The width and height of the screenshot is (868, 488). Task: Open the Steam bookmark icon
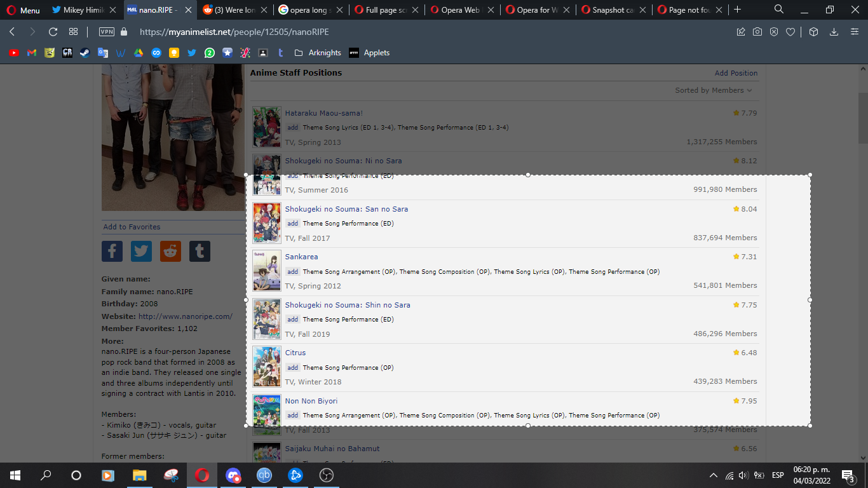tap(85, 53)
